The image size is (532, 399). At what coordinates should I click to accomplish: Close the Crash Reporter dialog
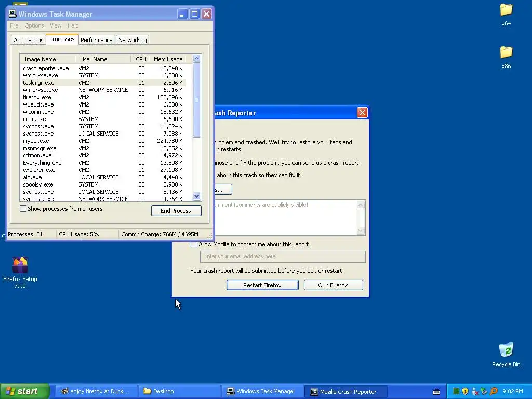pyautogui.click(x=362, y=113)
